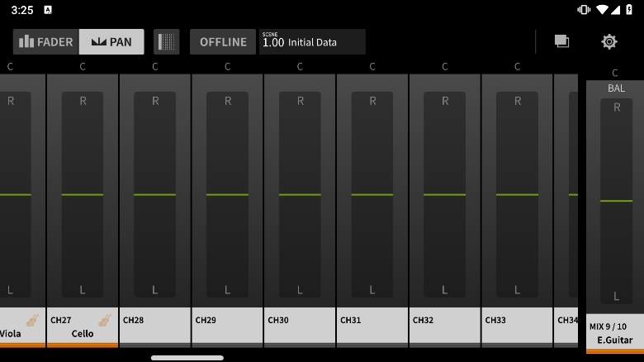Click the keyboard notification icon in status bar
This screenshot has height=362, width=644.
pyautogui.click(x=48, y=10)
